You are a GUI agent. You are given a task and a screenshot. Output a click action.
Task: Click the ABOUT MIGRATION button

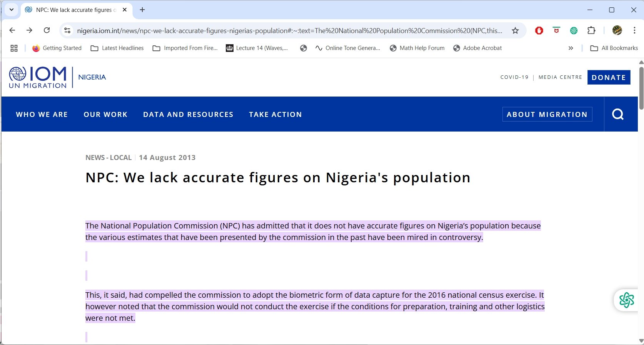point(547,114)
